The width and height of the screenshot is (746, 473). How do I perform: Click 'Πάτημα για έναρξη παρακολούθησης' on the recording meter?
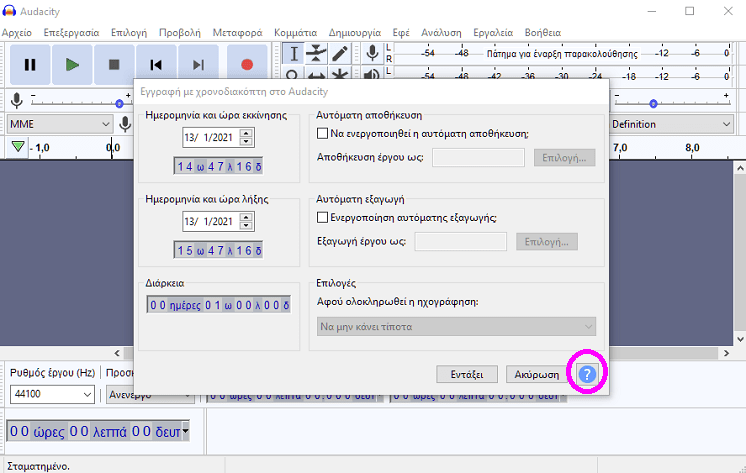coord(562,53)
